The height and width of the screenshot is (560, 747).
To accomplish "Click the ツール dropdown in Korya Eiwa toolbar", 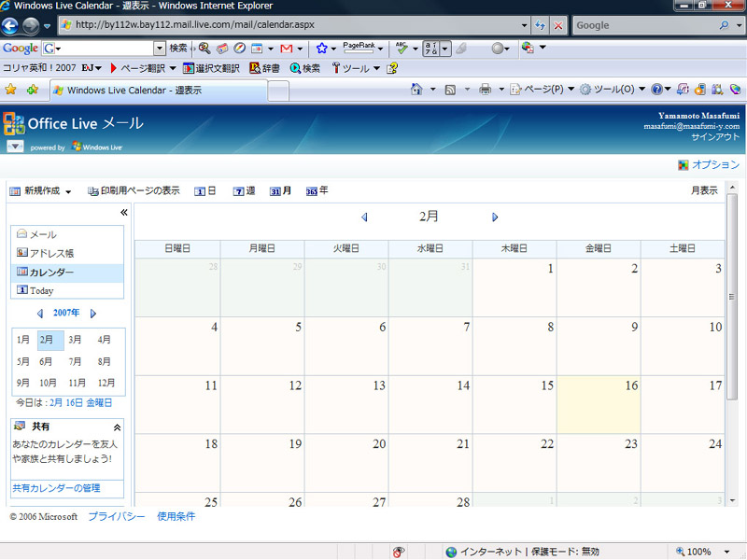I will point(356,68).
